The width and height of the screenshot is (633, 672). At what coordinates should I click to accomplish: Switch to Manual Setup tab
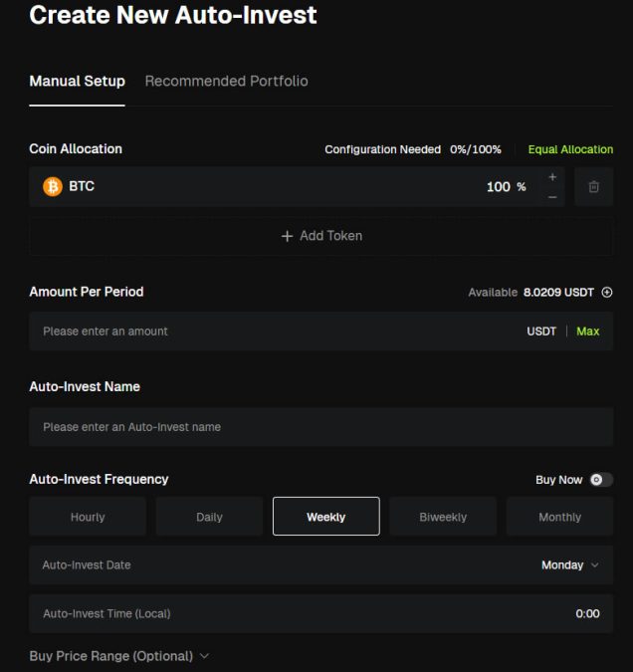(x=77, y=82)
